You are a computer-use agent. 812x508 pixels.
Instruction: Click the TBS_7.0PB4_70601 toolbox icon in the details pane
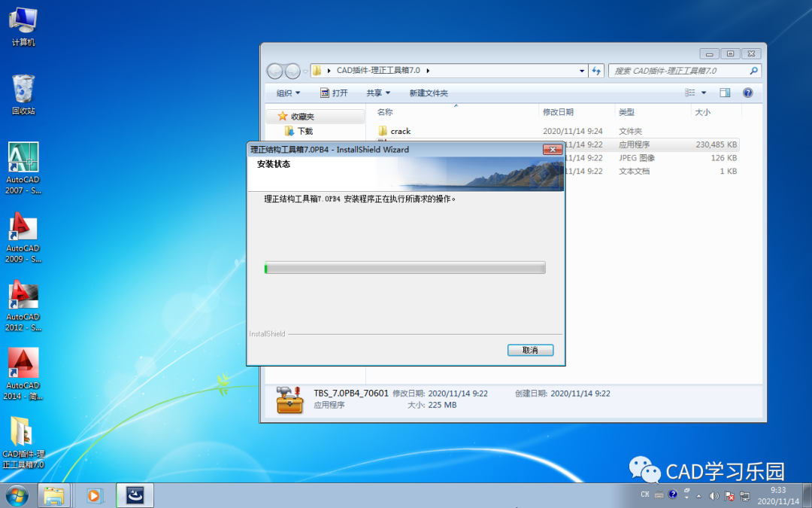289,400
